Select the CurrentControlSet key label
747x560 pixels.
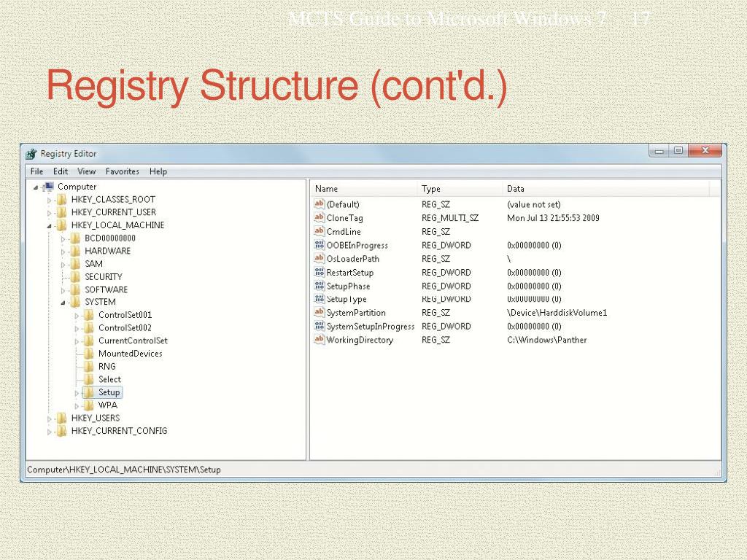tap(133, 341)
